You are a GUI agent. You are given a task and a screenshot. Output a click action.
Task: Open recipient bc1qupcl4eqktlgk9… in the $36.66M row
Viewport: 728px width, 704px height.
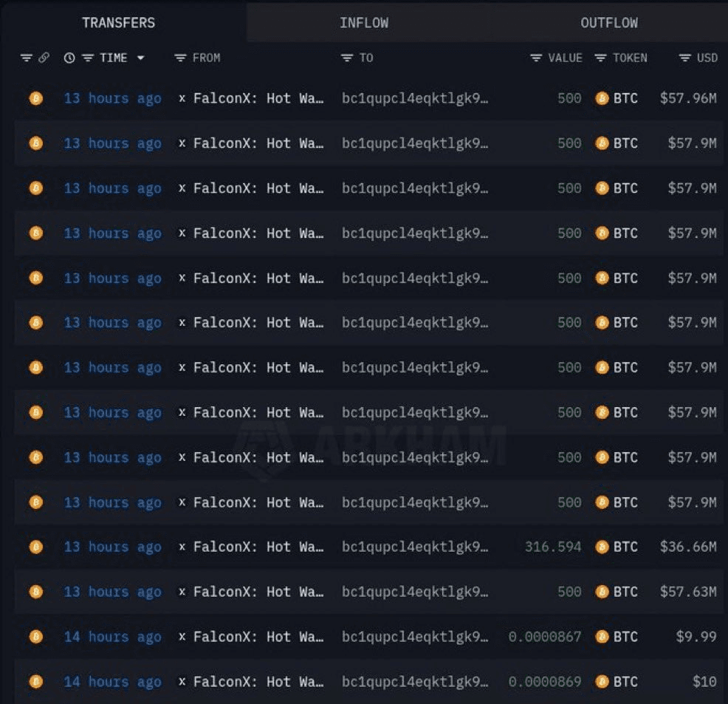click(415, 547)
